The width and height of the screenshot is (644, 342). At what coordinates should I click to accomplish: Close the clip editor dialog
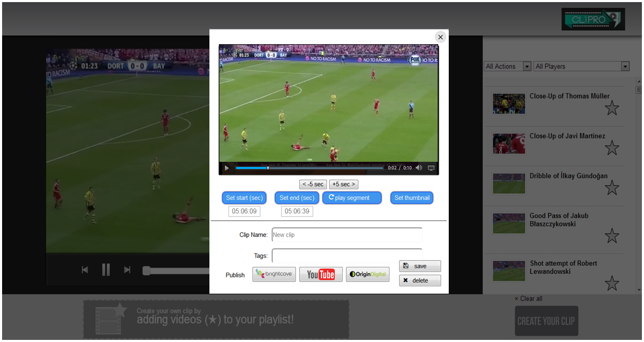[x=440, y=37]
